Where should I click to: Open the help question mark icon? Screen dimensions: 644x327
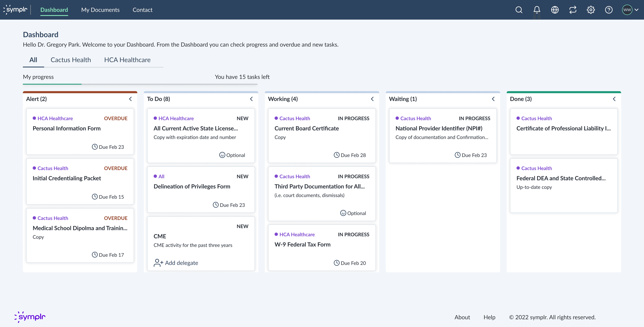point(609,10)
